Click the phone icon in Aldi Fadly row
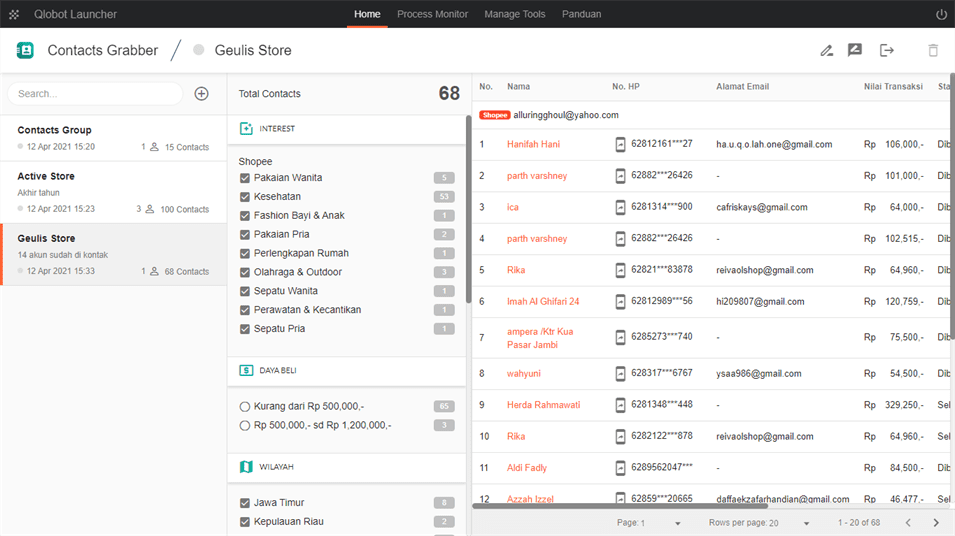The image size is (955, 536). pos(620,468)
